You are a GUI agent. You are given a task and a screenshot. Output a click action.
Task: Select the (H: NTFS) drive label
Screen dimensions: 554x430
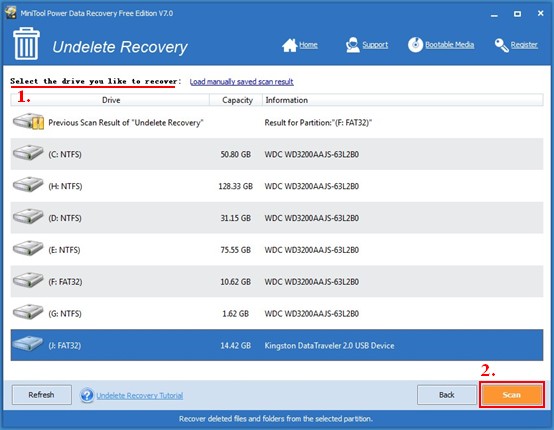pyautogui.click(x=65, y=186)
